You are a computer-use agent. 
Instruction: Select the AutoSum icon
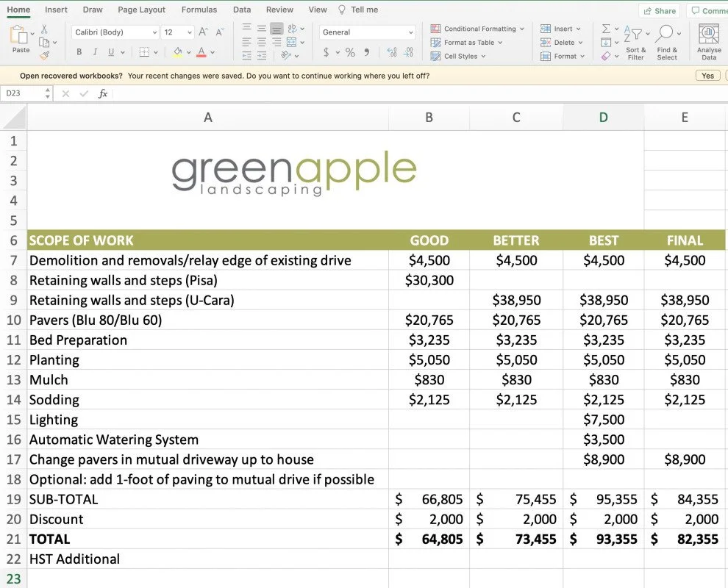click(x=605, y=29)
